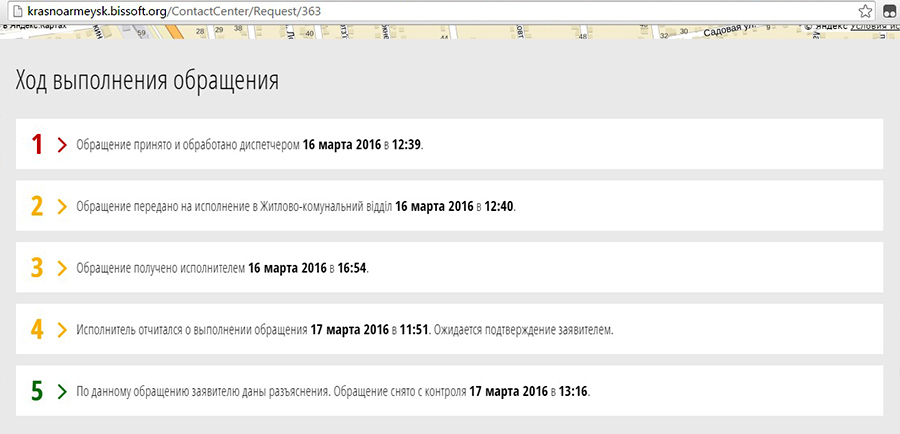
Task: Click the yellow chevron arrow of step 4
Action: (62, 330)
